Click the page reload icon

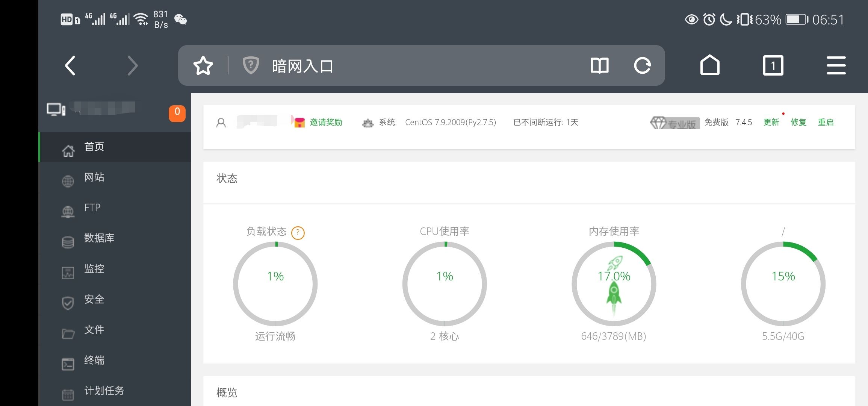(x=642, y=66)
